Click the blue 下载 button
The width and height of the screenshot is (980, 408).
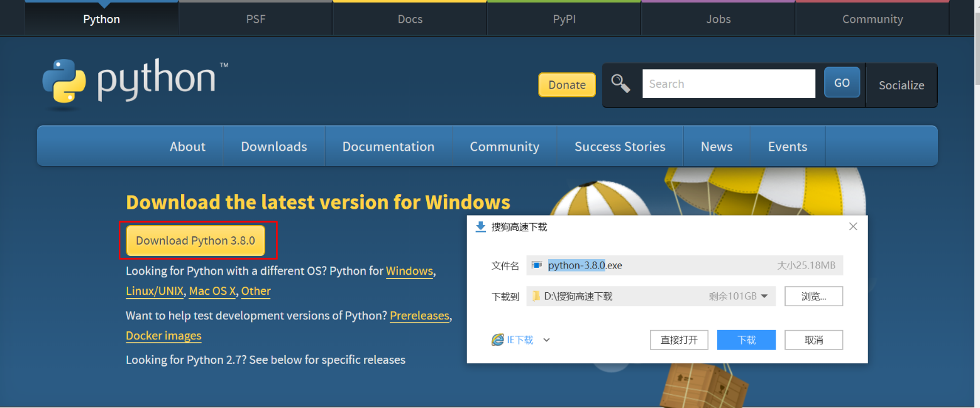click(x=746, y=340)
